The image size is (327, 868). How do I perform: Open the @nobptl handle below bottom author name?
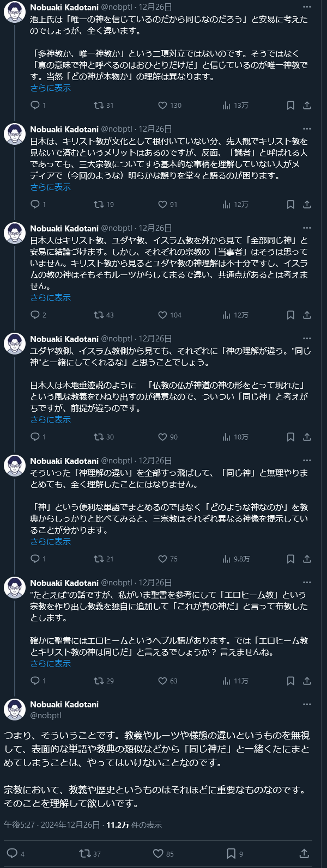click(x=46, y=715)
